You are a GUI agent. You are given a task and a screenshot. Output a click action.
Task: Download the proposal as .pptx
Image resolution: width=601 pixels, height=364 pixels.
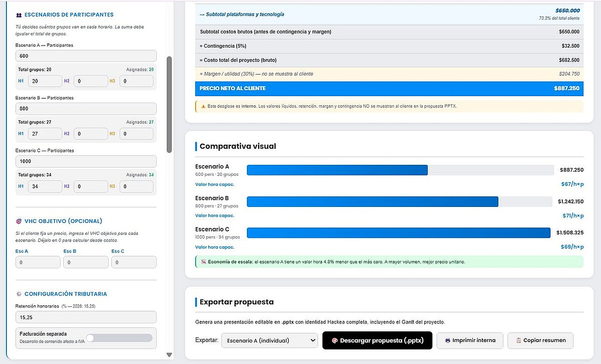click(377, 340)
